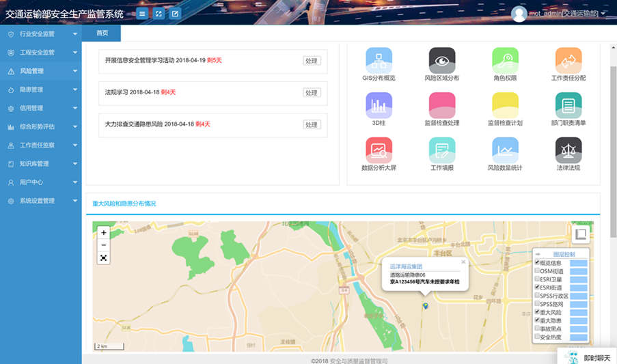Click the fullscreen icon in header
The image size is (617, 364).
[159, 14]
